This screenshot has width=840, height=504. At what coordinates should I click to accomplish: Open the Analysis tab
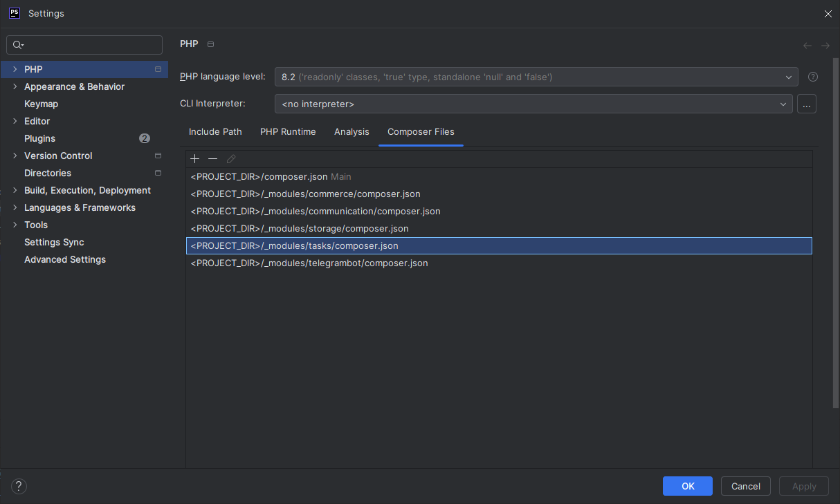351,131
